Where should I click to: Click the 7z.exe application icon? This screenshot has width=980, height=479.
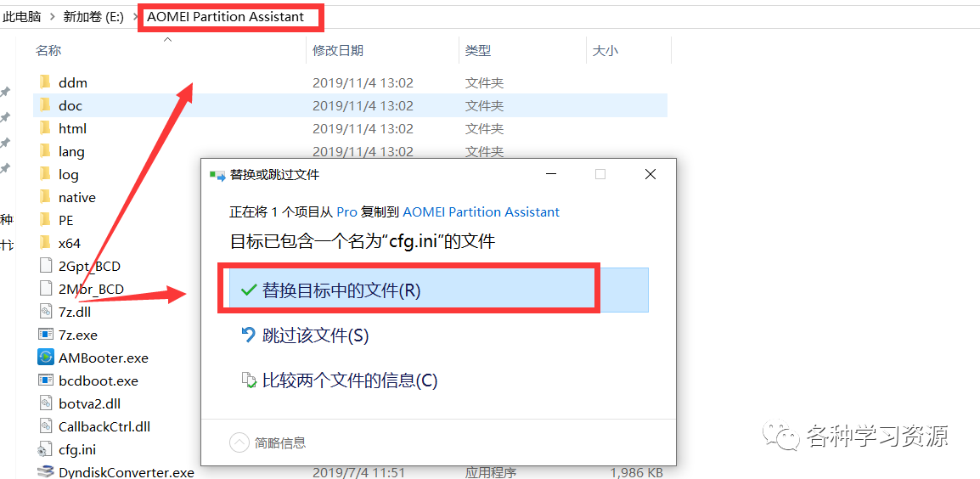pyautogui.click(x=46, y=335)
